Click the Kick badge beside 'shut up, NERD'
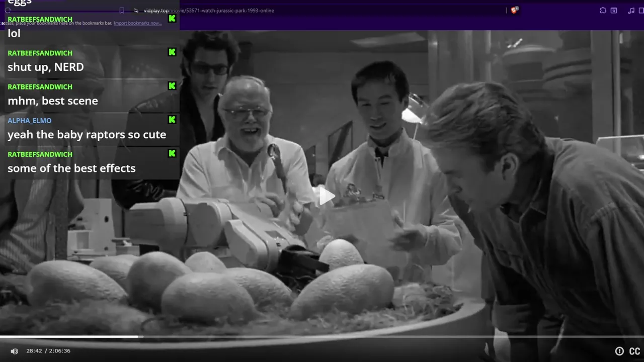644x362 pixels. 172,52
